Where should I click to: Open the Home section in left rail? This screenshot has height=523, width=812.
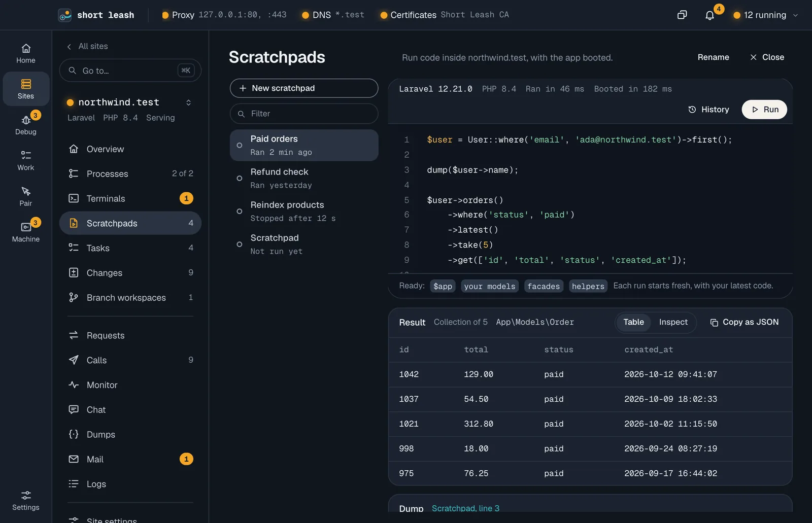click(x=26, y=54)
